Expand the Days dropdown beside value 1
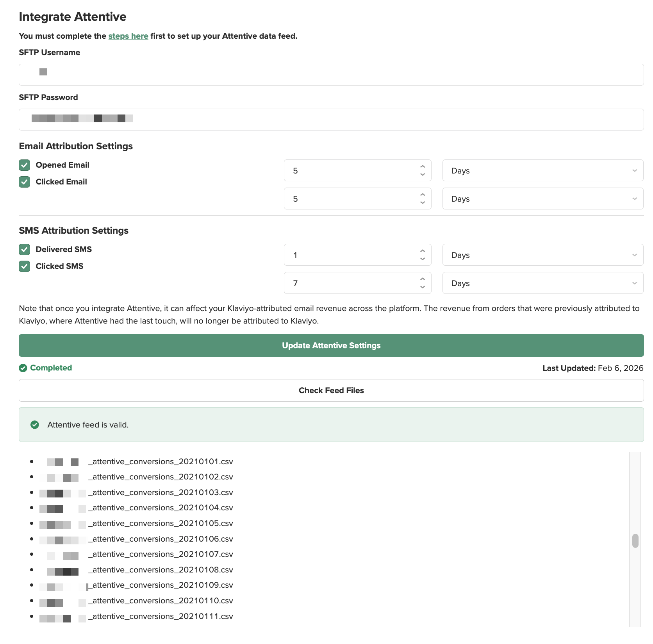Screen dimensions: 653x644 pos(543,255)
